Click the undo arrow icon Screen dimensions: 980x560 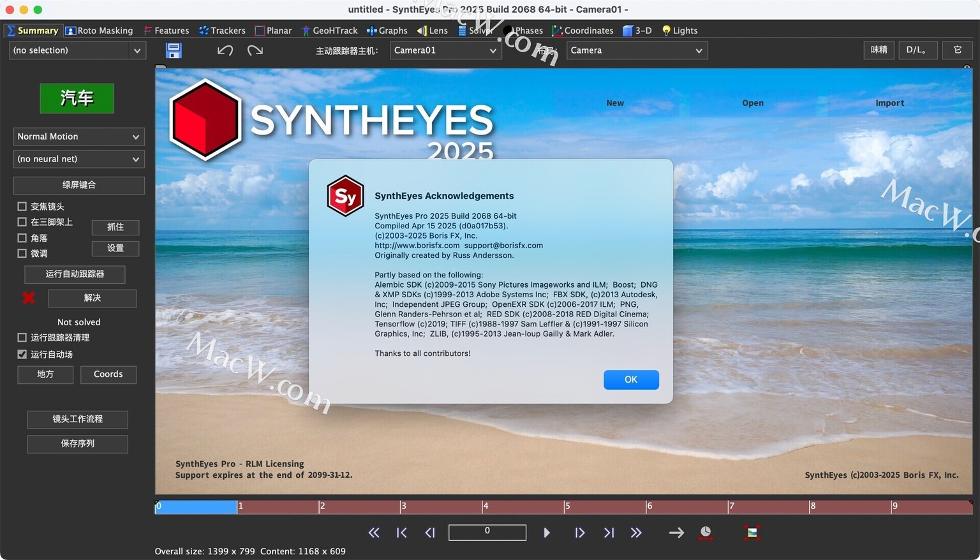click(225, 50)
